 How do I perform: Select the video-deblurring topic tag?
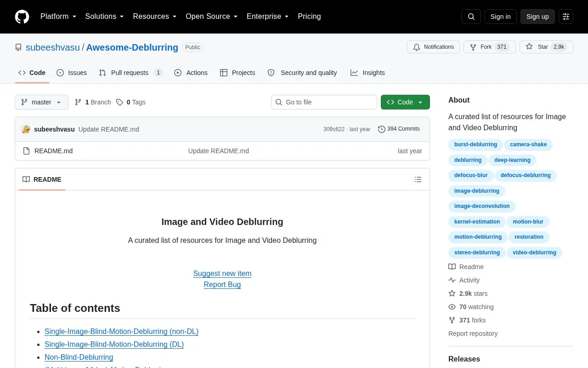[x=534, y=253]
